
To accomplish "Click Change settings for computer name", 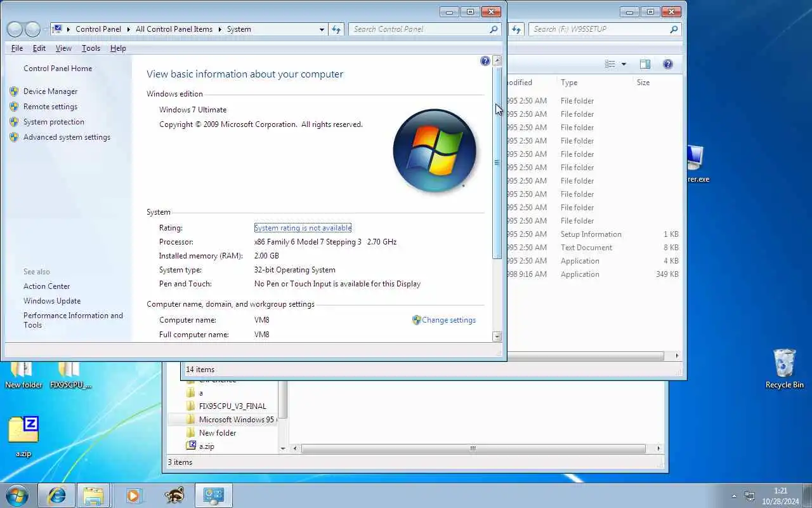I will [449, 320].
